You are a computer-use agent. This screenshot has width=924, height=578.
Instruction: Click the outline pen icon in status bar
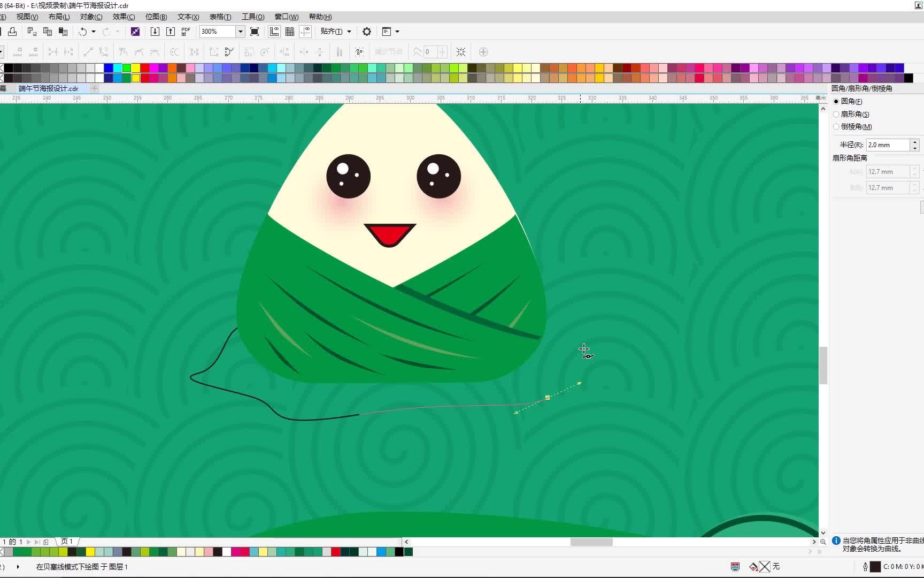pos(865,566)
